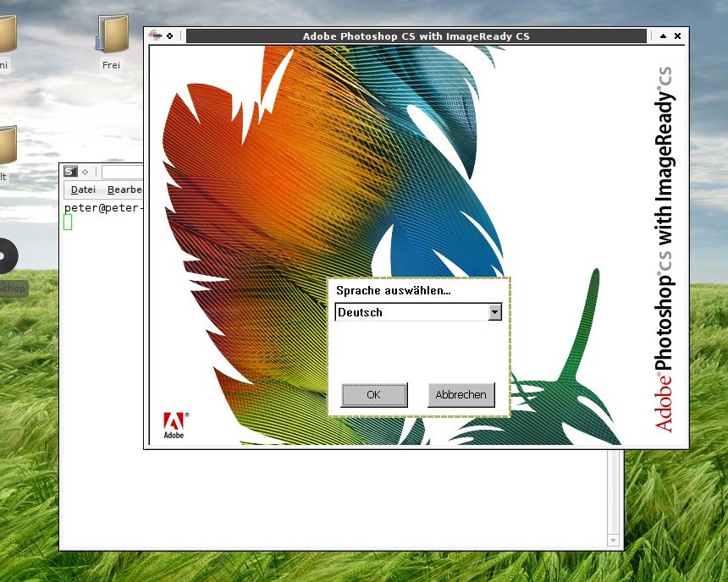728x582 pixels.
Task: Open the Photoshop window menu icon in title bar
Action: [155, 36]
